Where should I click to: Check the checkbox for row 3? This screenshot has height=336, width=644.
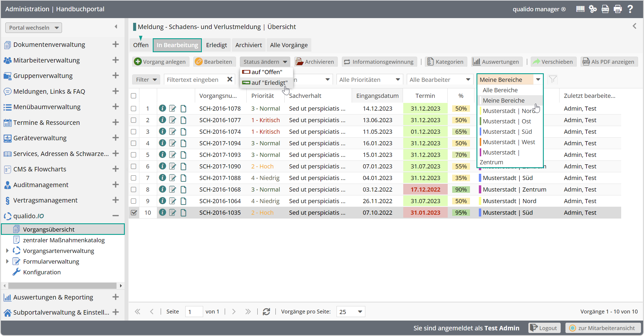pos(134,132)
